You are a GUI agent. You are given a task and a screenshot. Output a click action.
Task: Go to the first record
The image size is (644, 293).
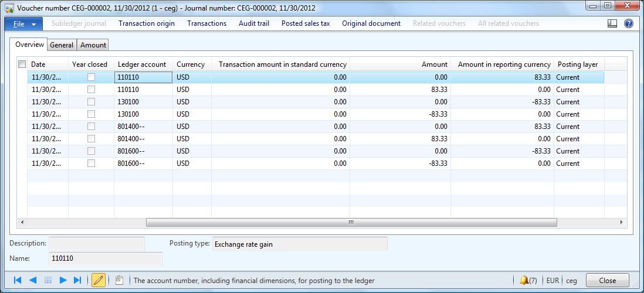click(x=18, y=280)
